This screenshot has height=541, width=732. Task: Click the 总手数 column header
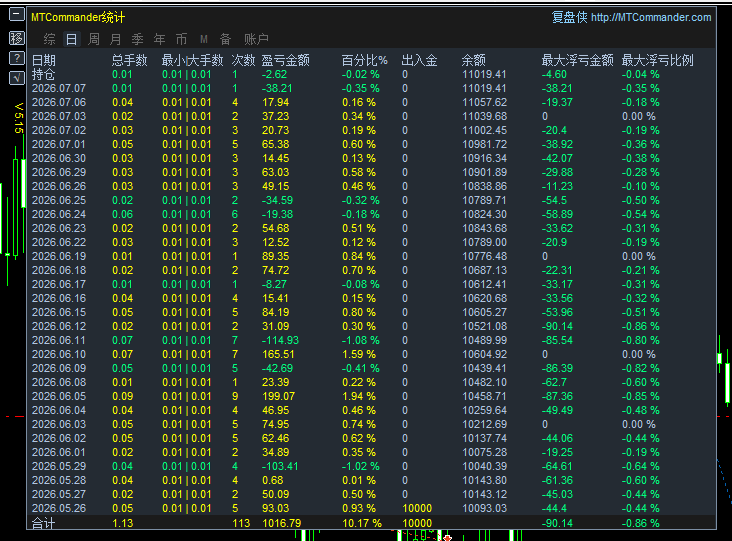tap(129, 60)
